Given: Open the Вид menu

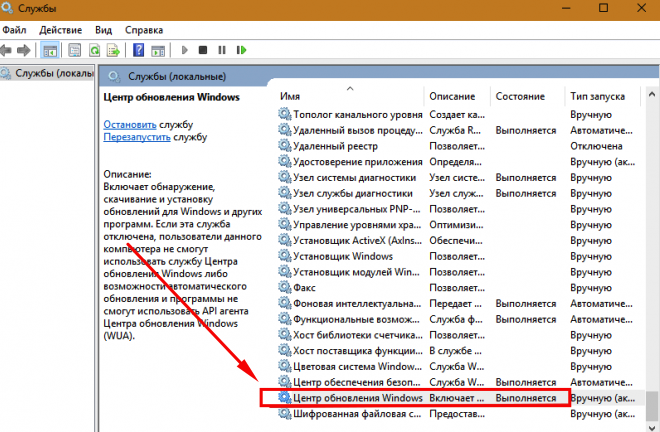Looking at the screenshot, I should [104, 30].
